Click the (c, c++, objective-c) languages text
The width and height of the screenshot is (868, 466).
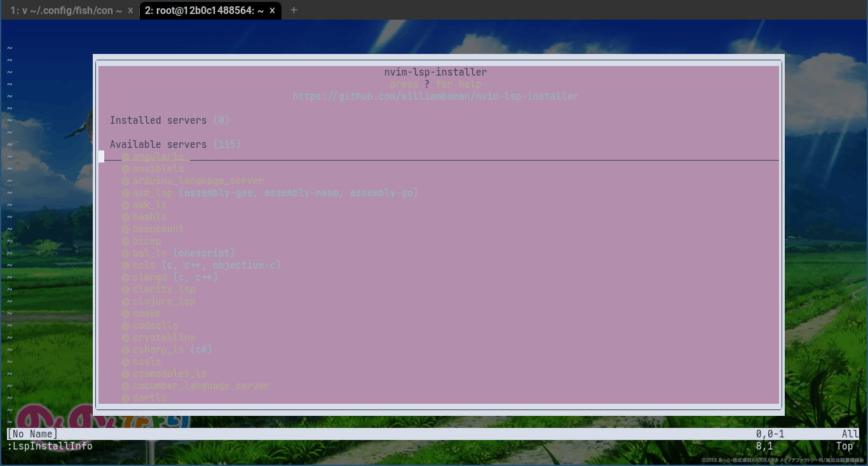pos(221,265)
